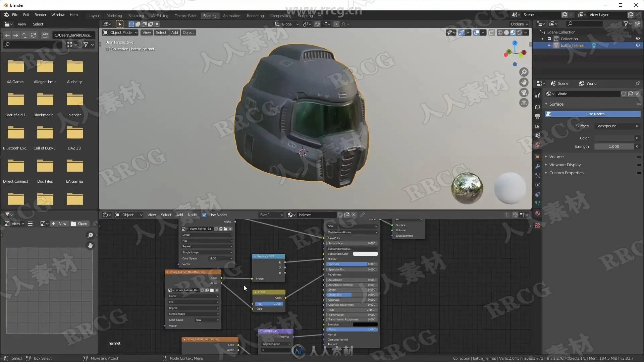Viewport: 644px width, 362px height.
Task: Adjust the world Strength slider
Action: click(613, 146)
